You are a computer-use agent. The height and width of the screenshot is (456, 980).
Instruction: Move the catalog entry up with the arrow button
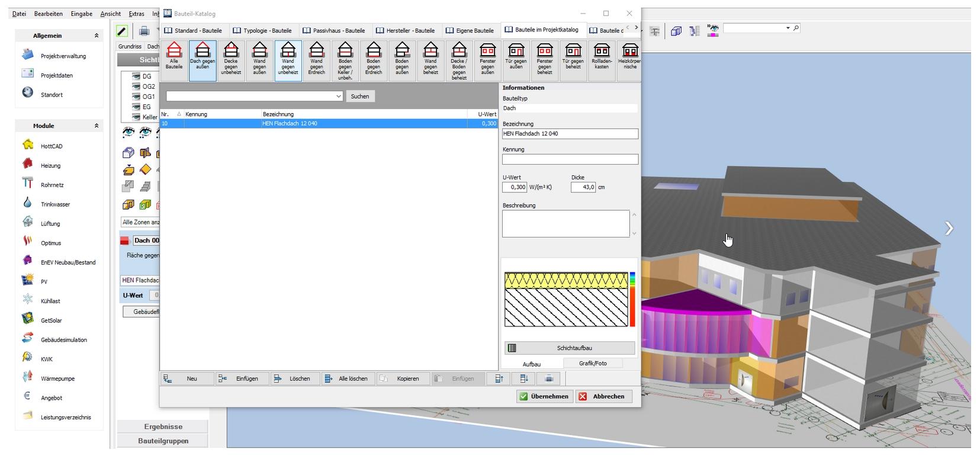point(499,378)
